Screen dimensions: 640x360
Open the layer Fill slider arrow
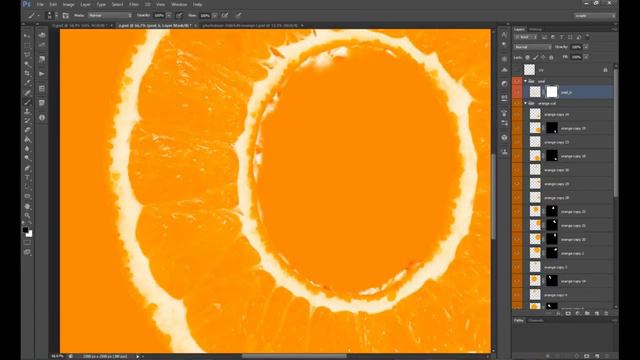(586, 58)
